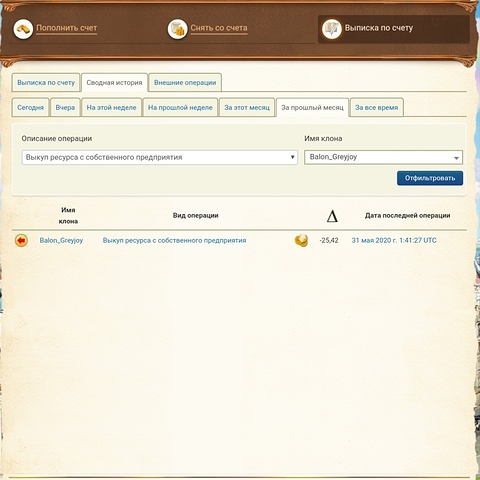Click the Δ delta column header

coord(332,216)
